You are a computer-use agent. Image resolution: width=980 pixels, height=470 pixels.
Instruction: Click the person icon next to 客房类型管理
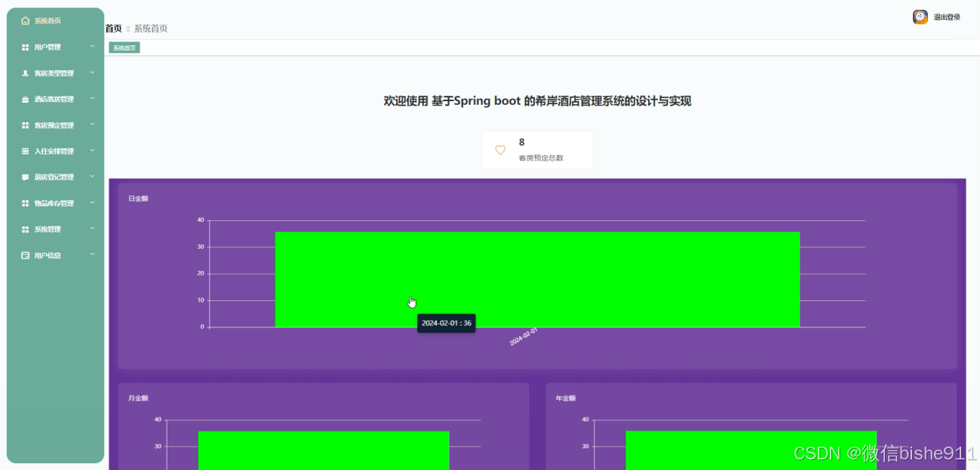26,73
